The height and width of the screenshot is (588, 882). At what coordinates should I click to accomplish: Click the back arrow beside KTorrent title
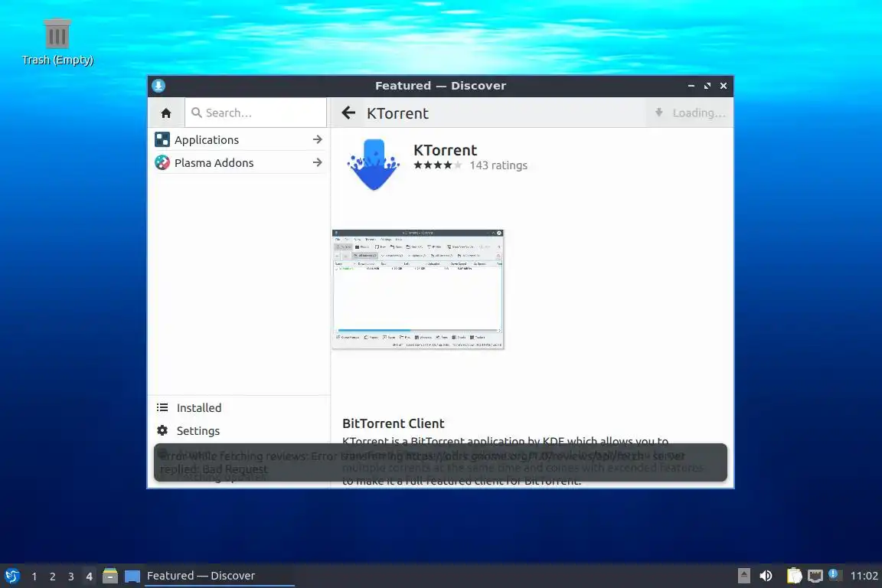pyautogui.click(x=348, y=113)
